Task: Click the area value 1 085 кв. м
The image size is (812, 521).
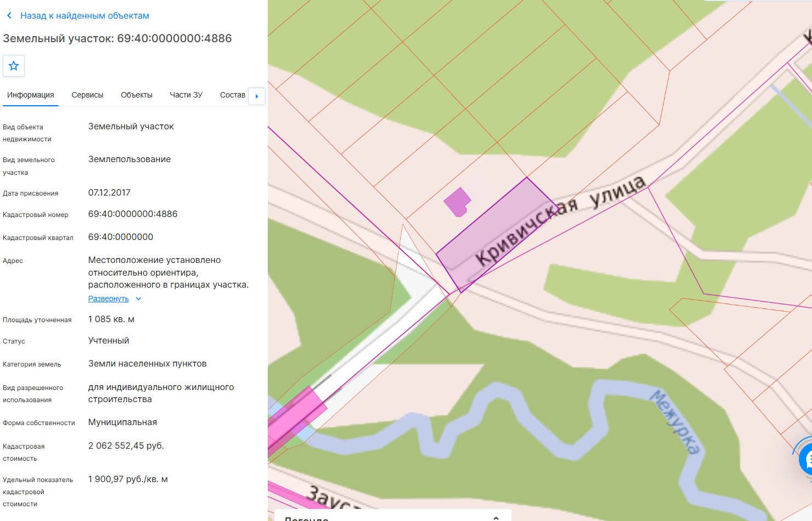Action: click(x=111, y=319)
